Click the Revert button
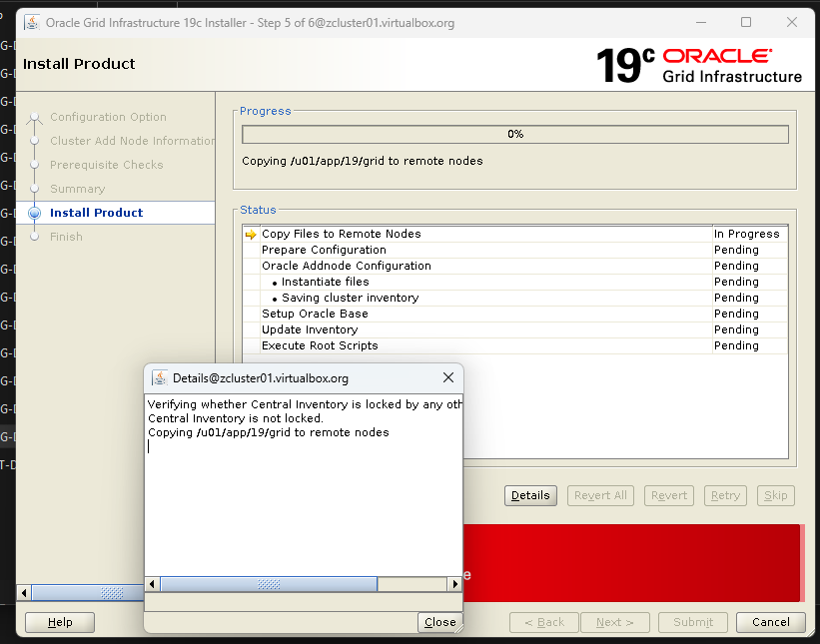 [669, 495]
